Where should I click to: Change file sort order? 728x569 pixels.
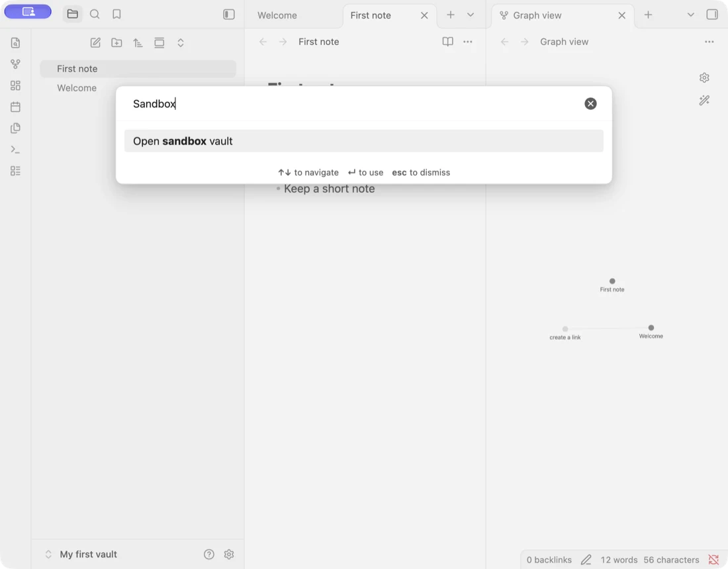point(138,43)
